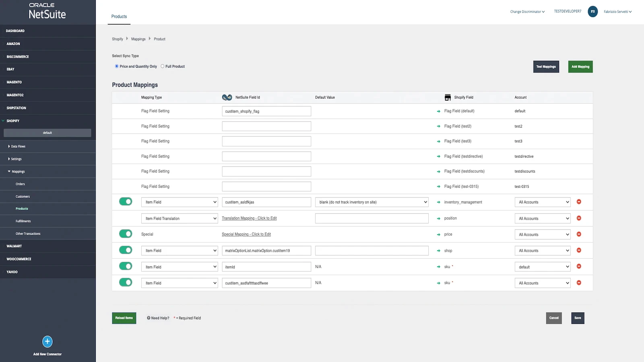This screenshot has height=362, width=644.
Task: Open Fabrizzio Servetti user menu
Action: tap(617, 12)
